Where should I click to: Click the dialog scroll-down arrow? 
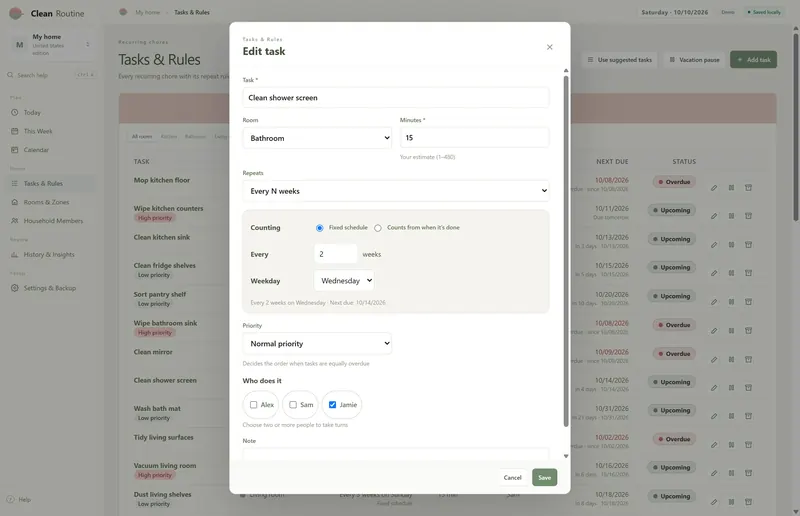pyautogui.click(x=566, y=456)
